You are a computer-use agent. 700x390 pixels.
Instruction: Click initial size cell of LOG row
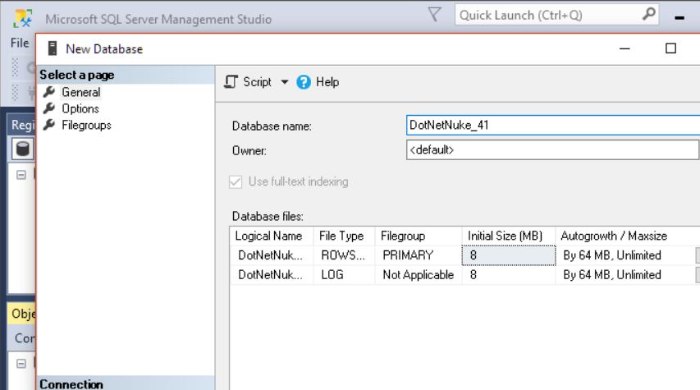[508, 275]
